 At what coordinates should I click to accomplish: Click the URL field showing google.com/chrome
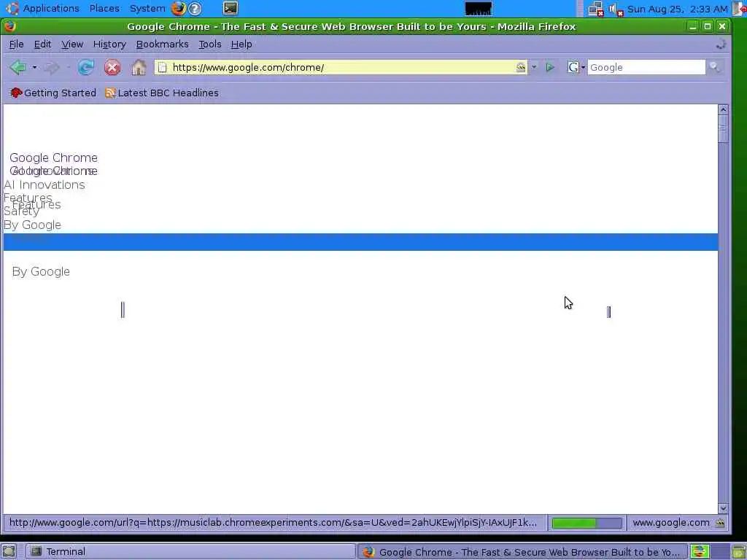coord(342,67)
